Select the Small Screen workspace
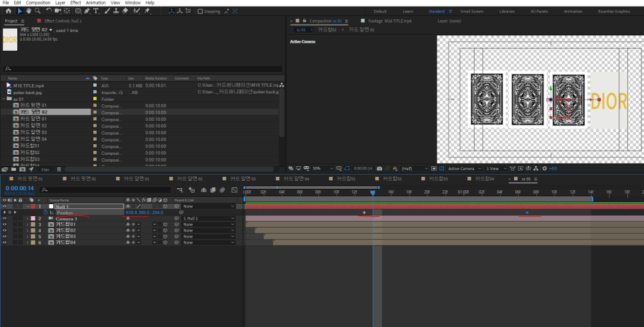The height and width of the screenshot is (327, 644). [471, 11]
